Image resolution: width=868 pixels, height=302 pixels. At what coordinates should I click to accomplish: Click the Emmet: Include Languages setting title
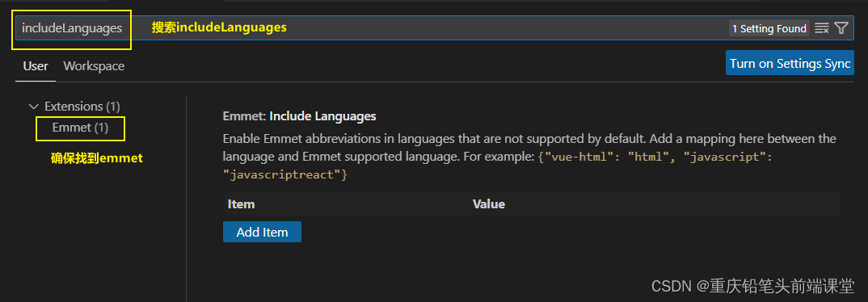(x=300, y=116)
